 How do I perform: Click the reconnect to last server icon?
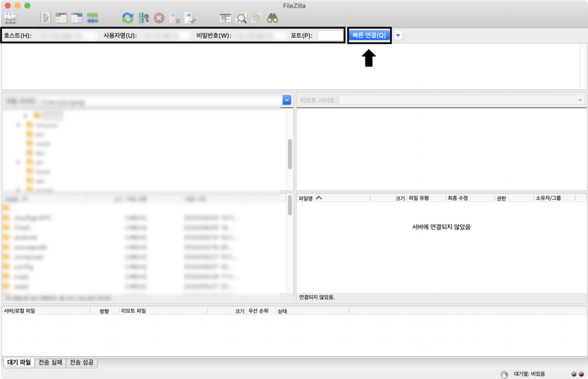click(x=190, y=18)
